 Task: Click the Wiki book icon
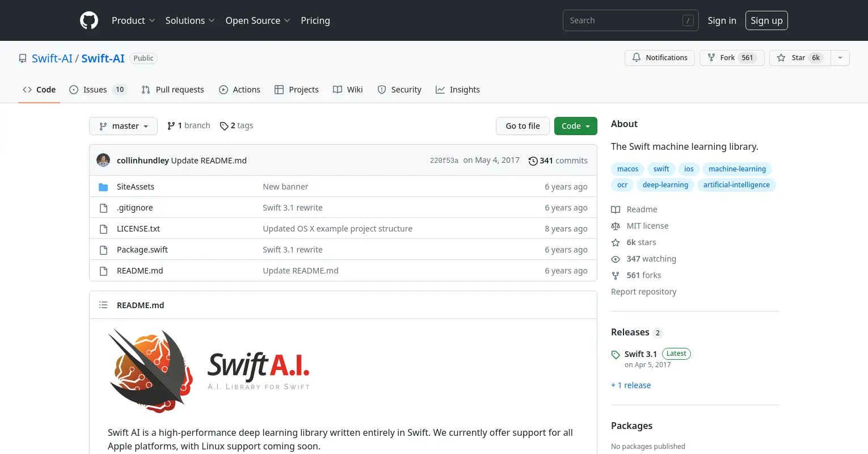coord(337,89)
